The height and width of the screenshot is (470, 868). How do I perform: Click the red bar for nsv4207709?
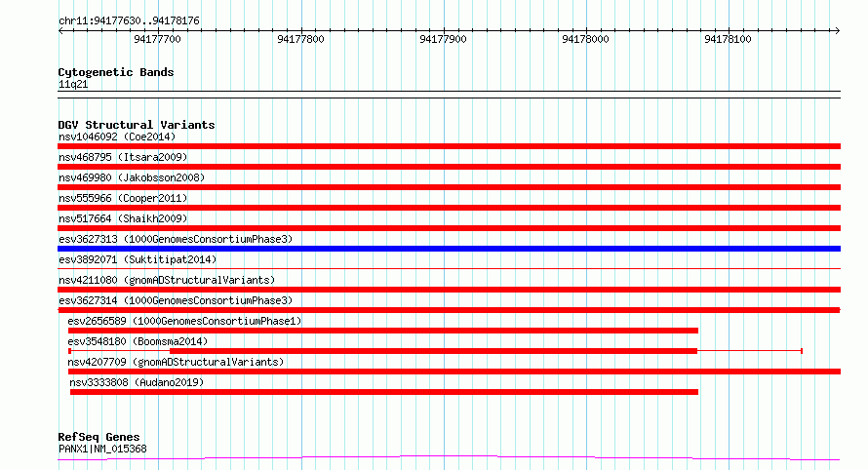[x=454, y=372]
